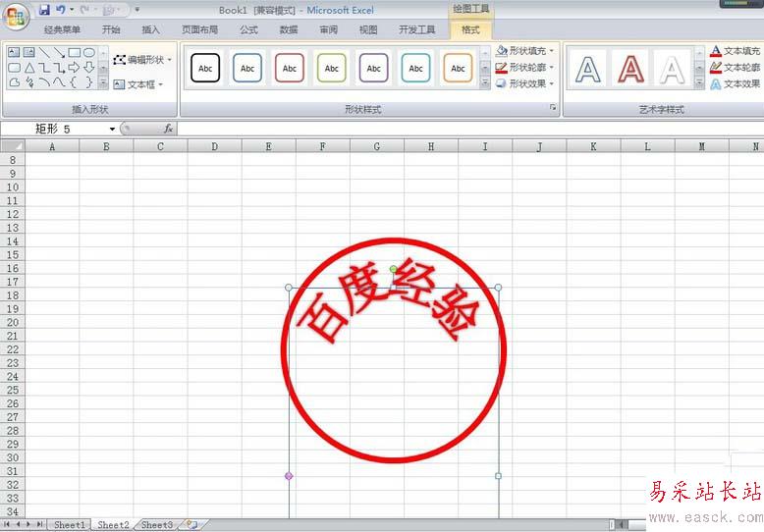Choose the ellipse shape in gallery

pos(88,52)
